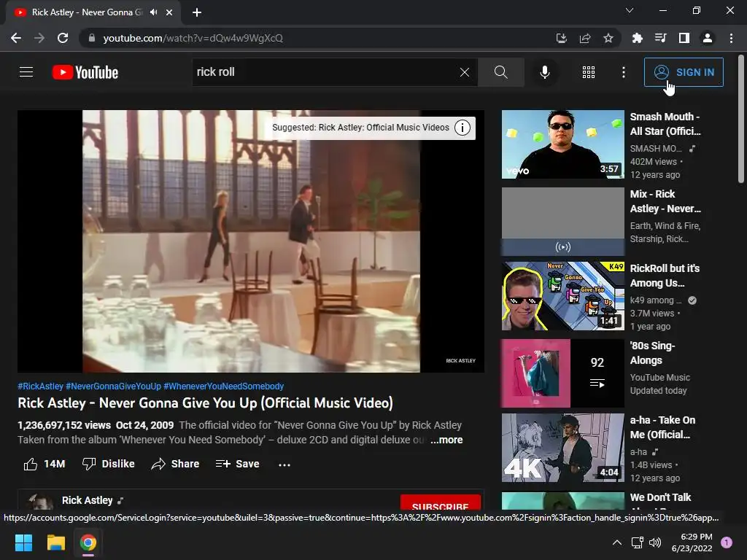Image resolution: width=747 pixels, height=560 pixels.
Task: Open the clock showing 6:29 PM
Action: (692, 542)
